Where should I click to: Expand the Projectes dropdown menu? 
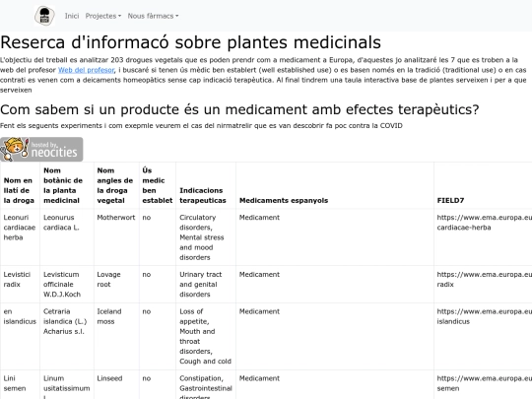point(103,16)
